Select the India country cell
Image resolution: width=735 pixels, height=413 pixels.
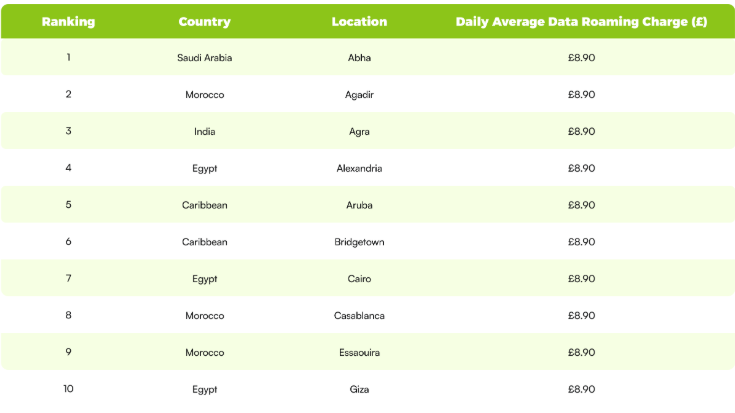coord(204,131)
